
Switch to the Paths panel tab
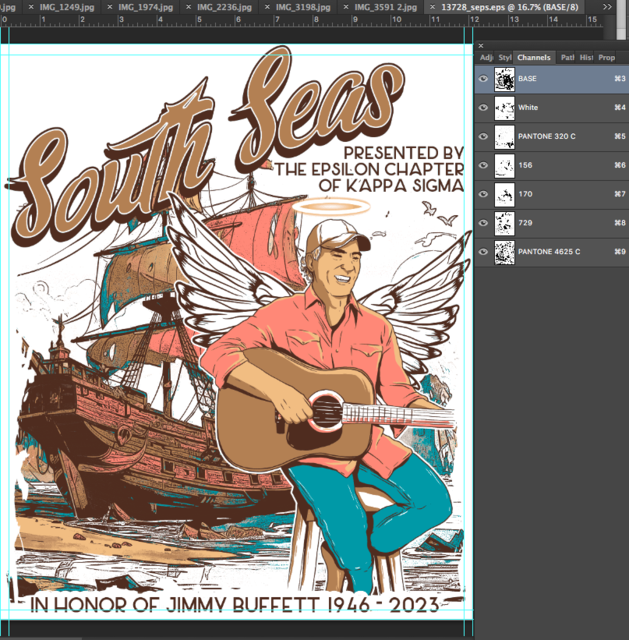tap(567, 58)
